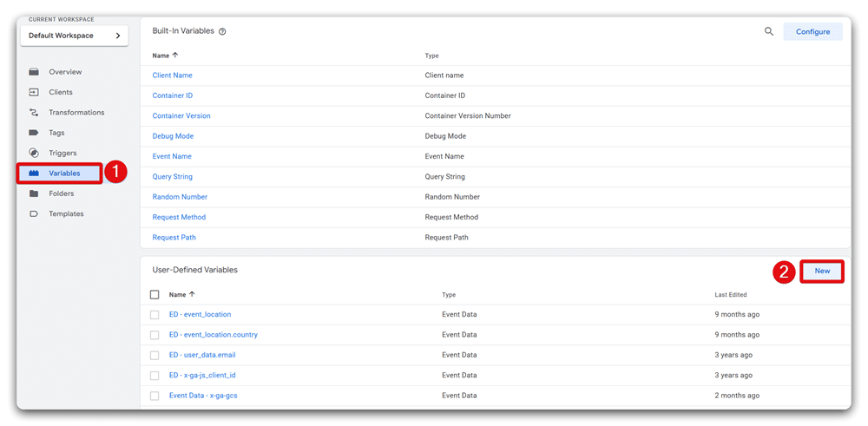The width and height of the screenshot is (868, 426).
Task: Click the Tags label icon
Action: click(x=34, y=133)
